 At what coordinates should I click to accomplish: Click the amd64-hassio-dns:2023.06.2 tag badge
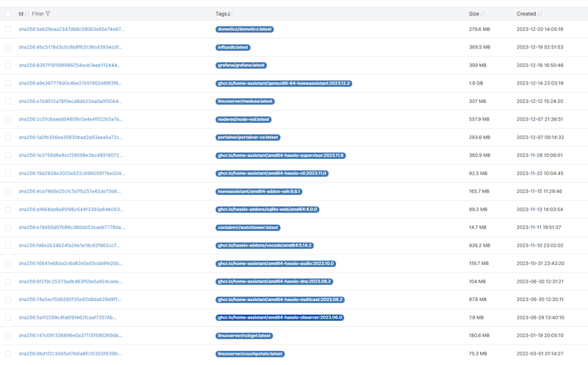tap(274, 282)
